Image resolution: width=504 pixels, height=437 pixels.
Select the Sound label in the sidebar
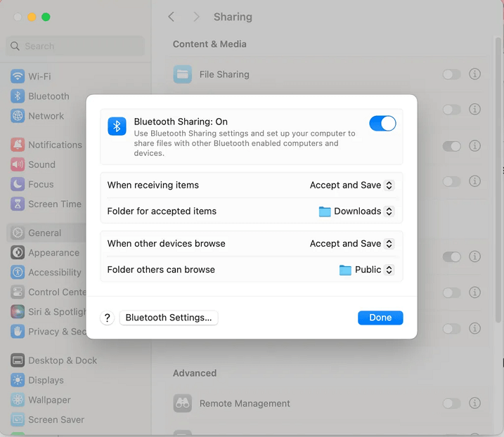[41, 164]
